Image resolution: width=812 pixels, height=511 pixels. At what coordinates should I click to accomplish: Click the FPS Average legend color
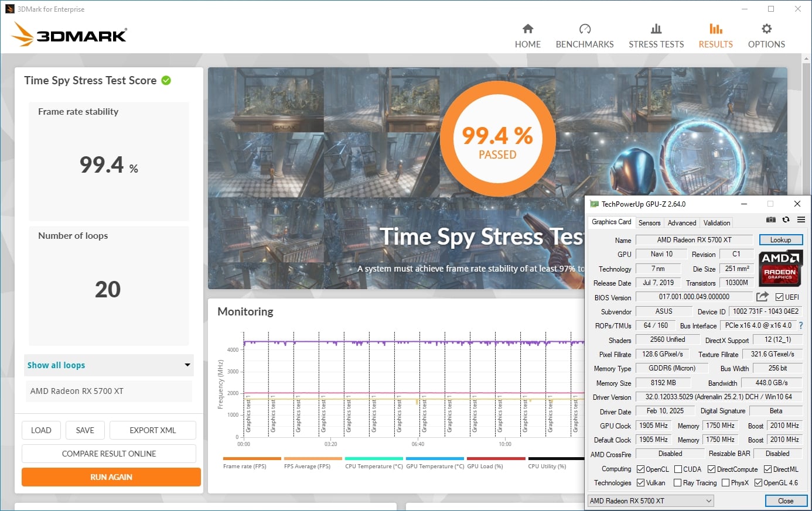click(313, 459)
